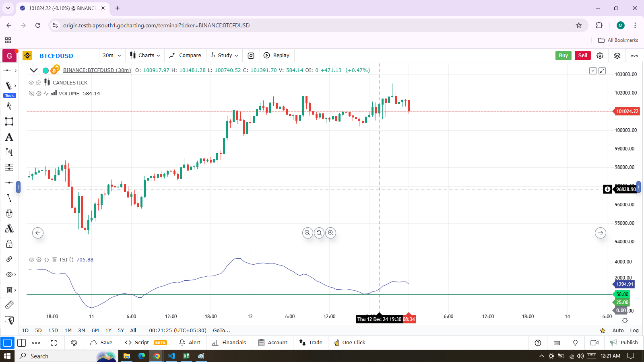Select the rectangle shape tool
The height and width of the screenshot is (362, 644).
[9, 121]
